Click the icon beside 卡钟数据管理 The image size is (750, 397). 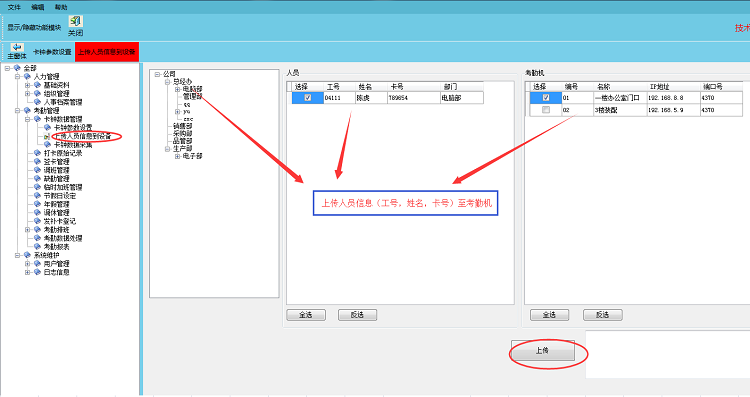(37, 119)
